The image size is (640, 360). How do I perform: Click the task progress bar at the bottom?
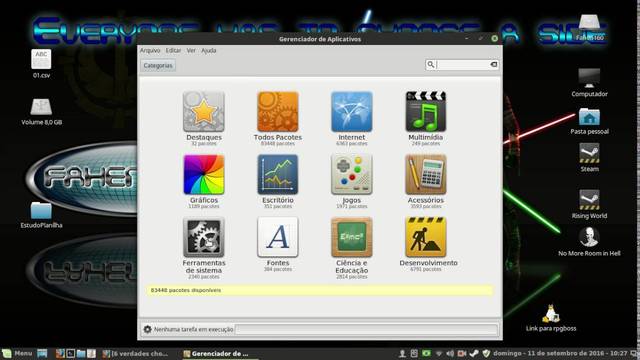(x=367, y=329)
